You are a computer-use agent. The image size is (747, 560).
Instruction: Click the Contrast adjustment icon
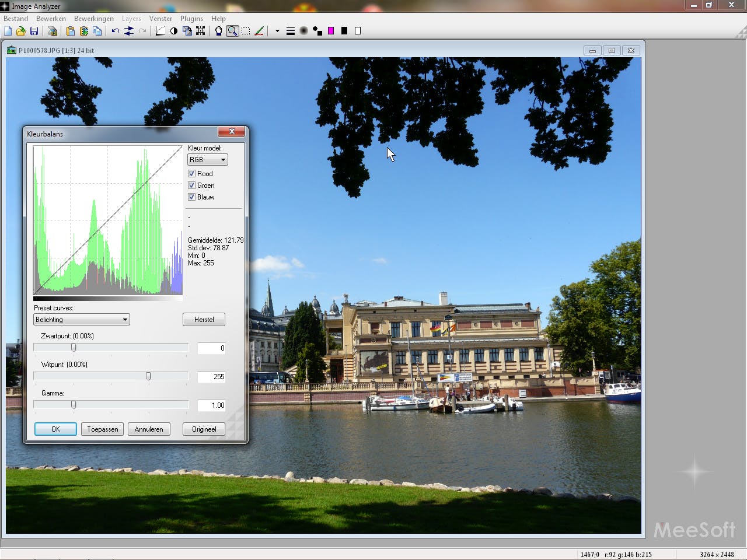click(173, 31)
